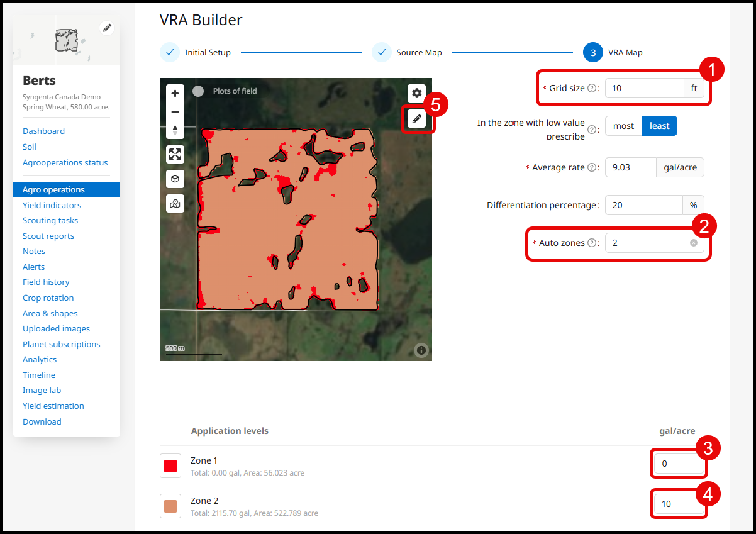This screenshot has height=534, width=756.
Task: Edit field using pencil on thumbnail
Action: (107, 28)
